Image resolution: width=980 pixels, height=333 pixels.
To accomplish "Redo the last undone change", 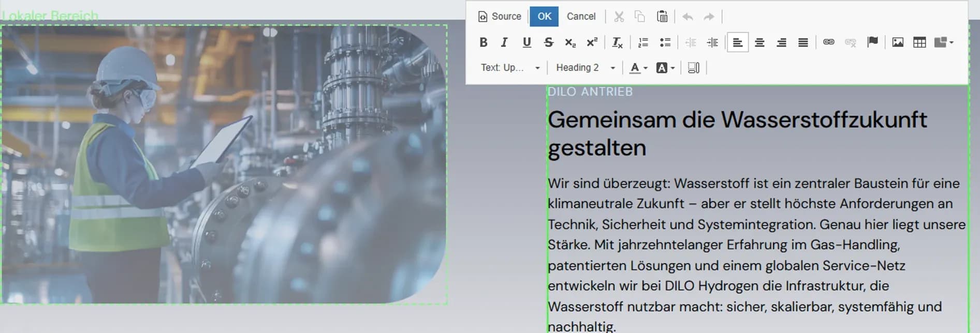I will click(x=709, y=17).
